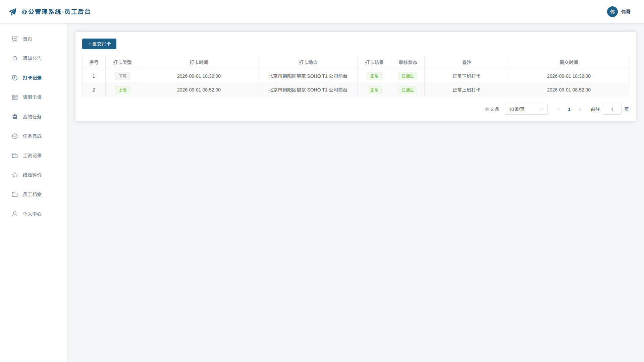This screenshot has width=644, height=362.
Task: Select page number 1 in pagination
Action: pos(569,109)
